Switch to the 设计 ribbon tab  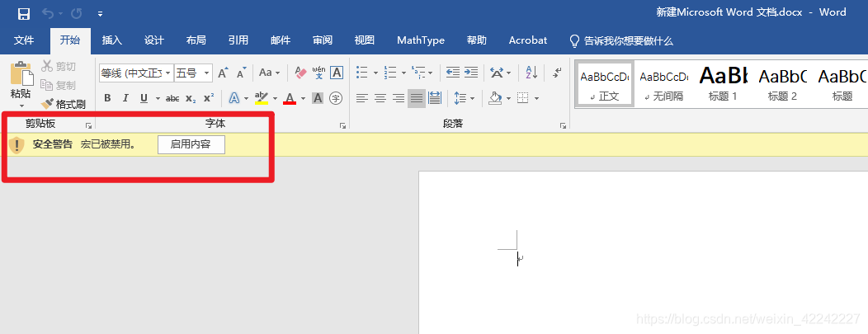(154, 40)
